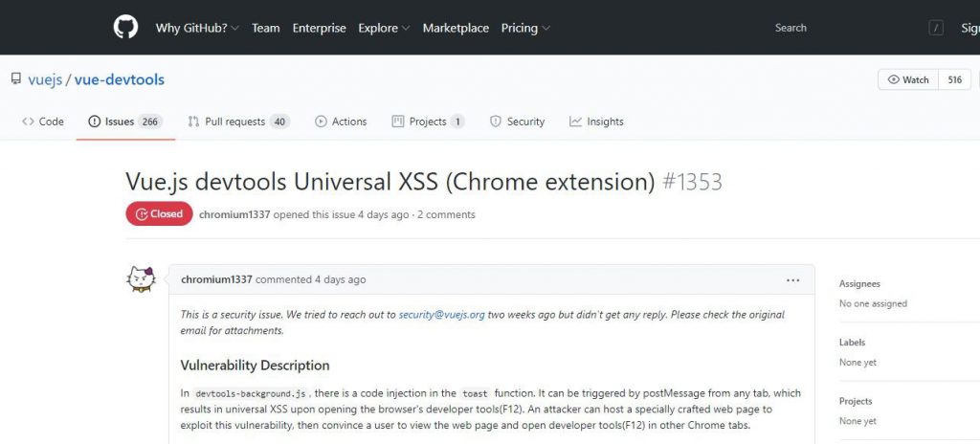The width and height of the screenshot is (980, 444).
Task: Open the Projects tab
Action: point(428,122)
